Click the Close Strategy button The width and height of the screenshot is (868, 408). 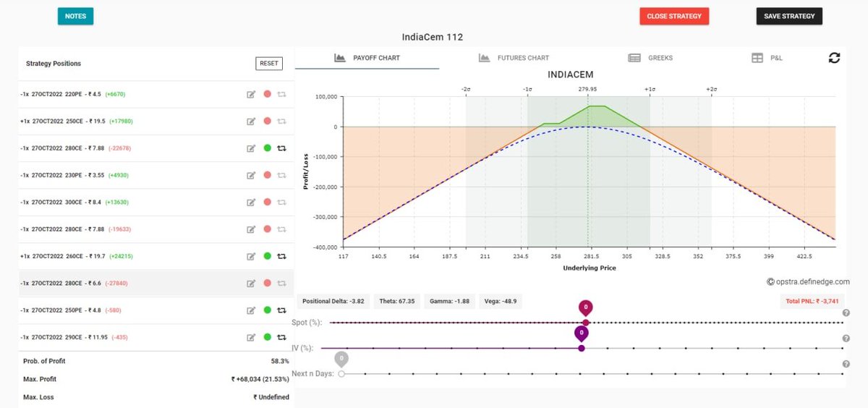tap(674, 16)
